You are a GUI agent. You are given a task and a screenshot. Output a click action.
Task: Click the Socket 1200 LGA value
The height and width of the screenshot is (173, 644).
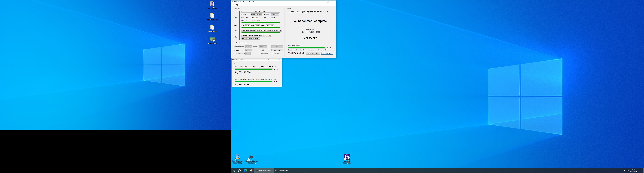coord(256,15)
